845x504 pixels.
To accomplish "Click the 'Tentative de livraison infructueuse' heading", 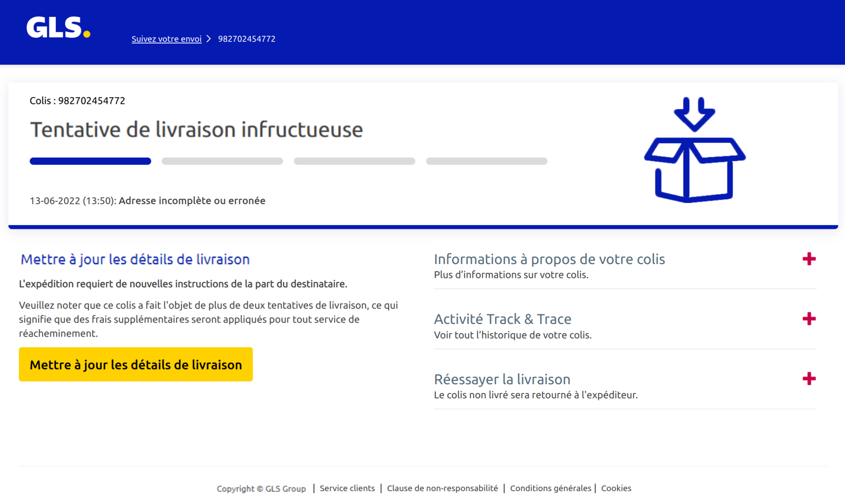I will tap(196, 129).
